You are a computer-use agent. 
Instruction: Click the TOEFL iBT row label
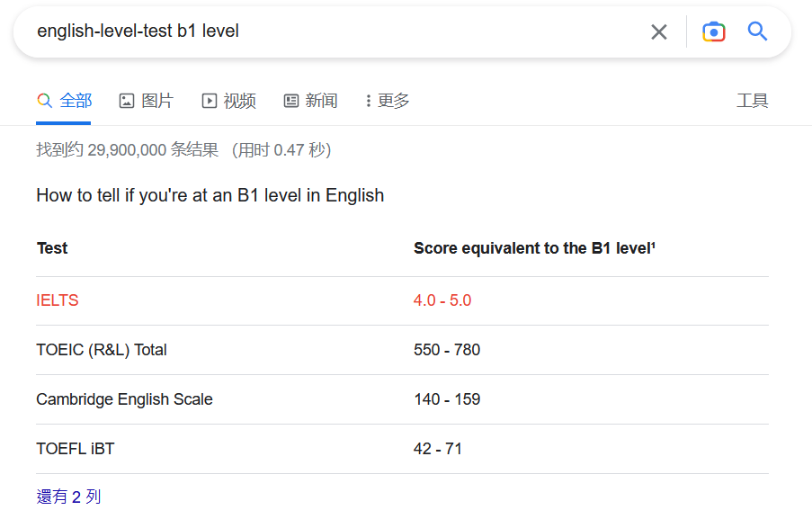[x=76, y=449]
